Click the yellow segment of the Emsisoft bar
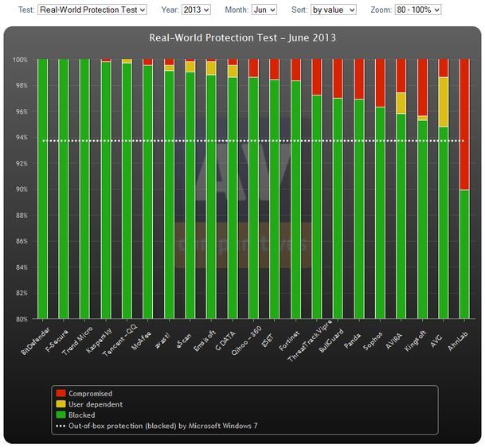This screenshot has height=448, width=485. [x=211, y=68]
